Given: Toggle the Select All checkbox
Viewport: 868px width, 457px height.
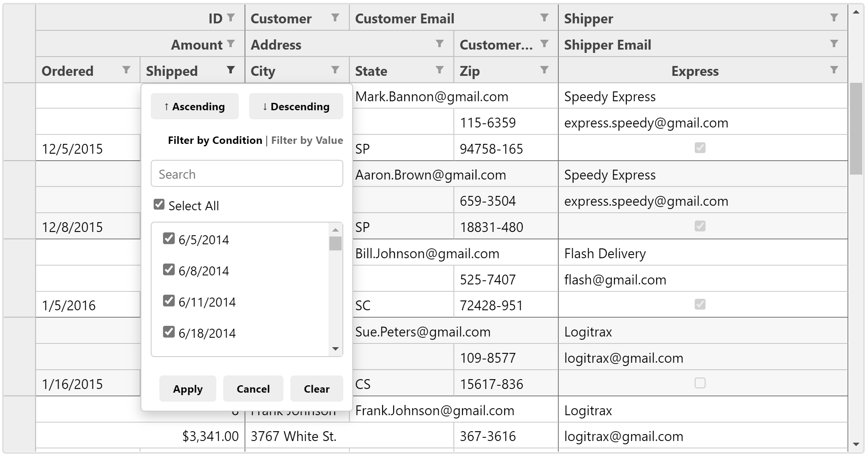Looking at the screenshot, I should click(x=159, y=205).
